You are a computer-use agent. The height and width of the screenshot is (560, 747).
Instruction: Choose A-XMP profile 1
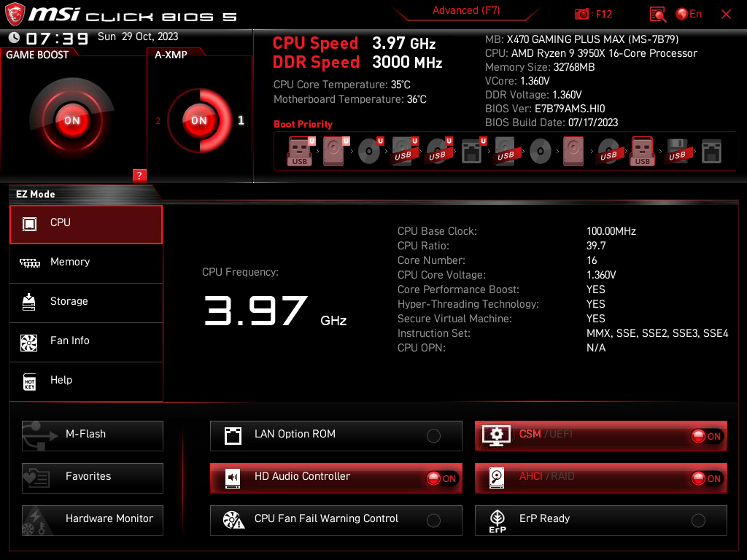[x=241, y=120]
